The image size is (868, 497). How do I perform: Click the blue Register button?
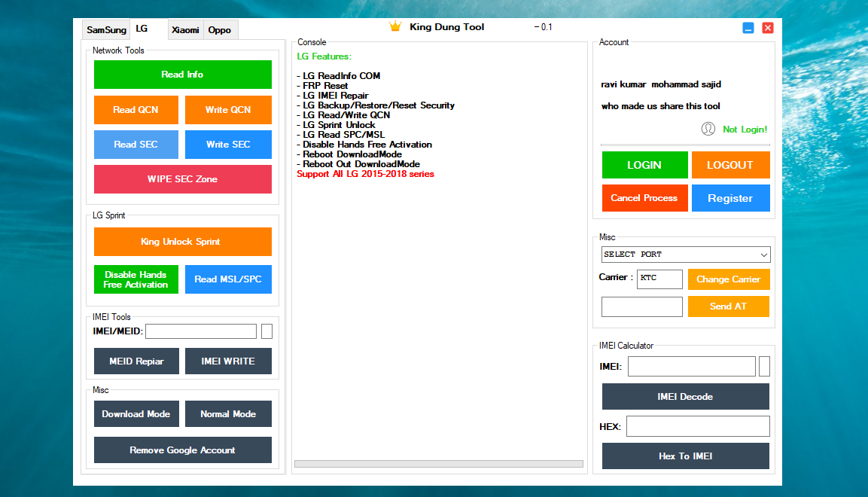(730, 198)
